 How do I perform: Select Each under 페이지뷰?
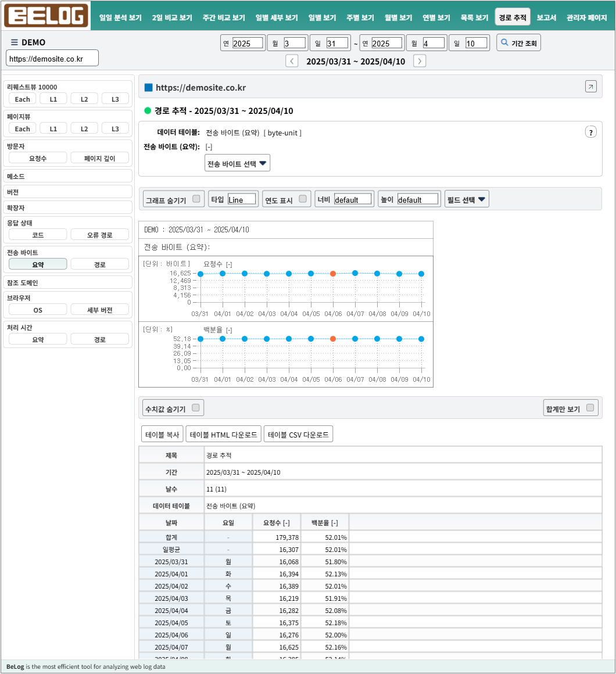pyautogui.click(x=22, y=128)
